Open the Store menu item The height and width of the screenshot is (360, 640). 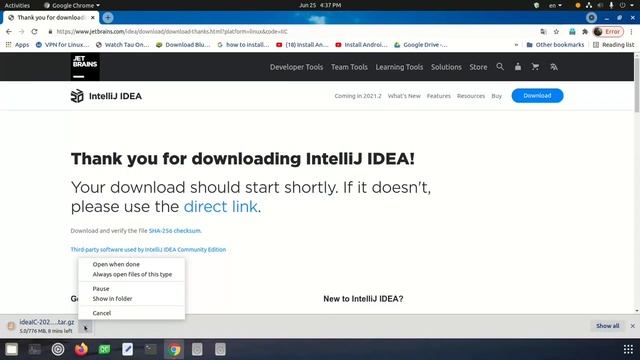pyautogui.click(x=478, y=67)
